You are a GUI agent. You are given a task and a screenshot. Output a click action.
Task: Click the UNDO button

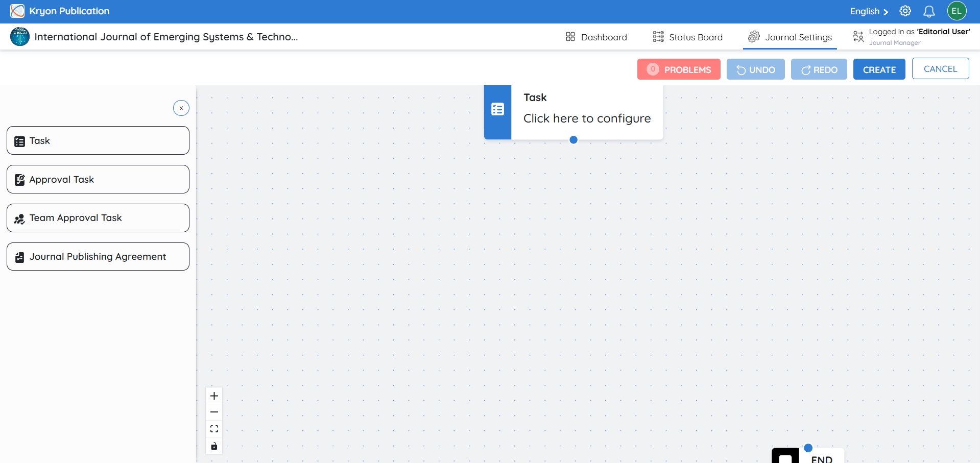tap(756, 69)
